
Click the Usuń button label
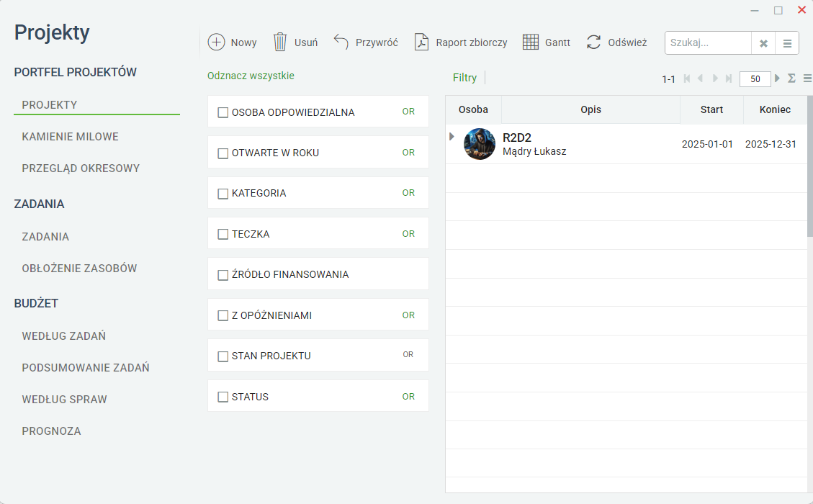coord(306,42)
